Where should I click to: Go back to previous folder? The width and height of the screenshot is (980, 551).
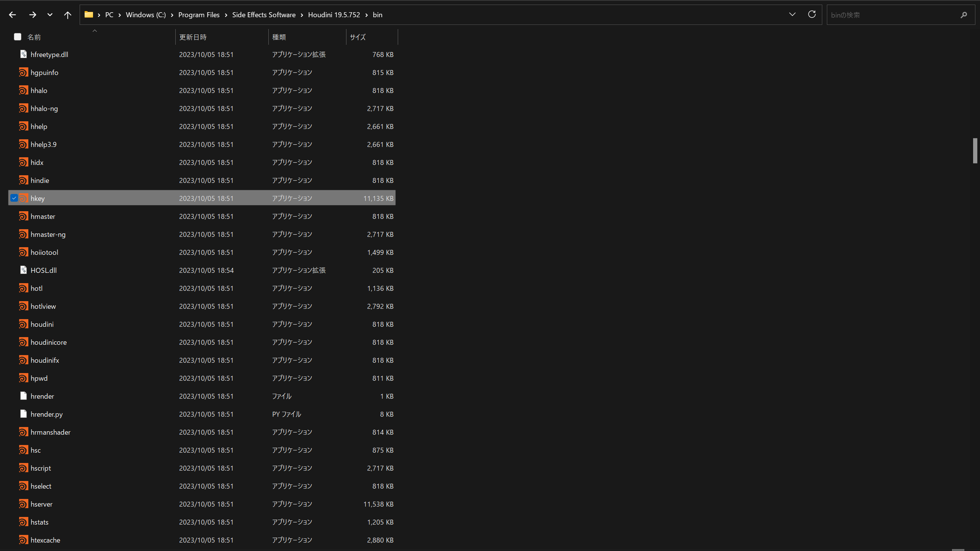click(12, 15)
